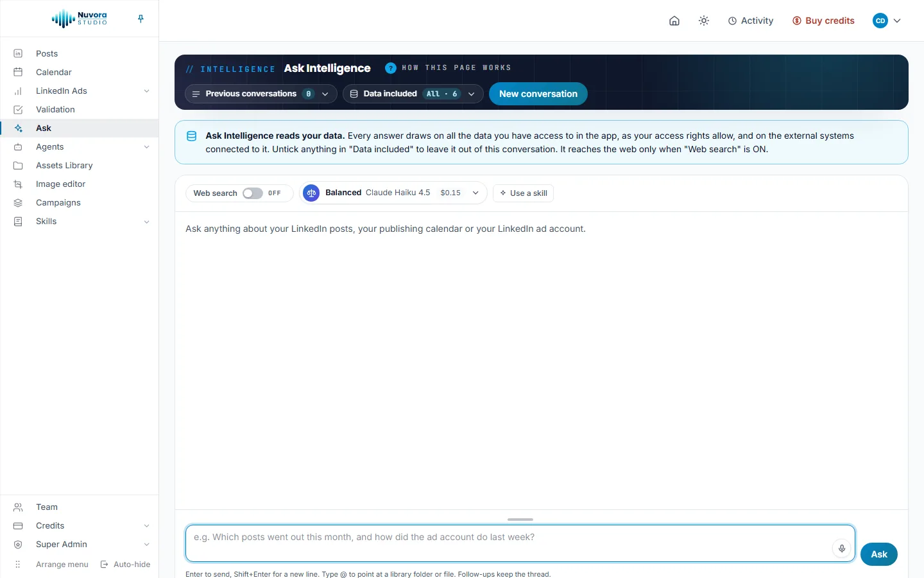Click into the question input field
This screenshot has width=924, height=578.
click(520, 543)
